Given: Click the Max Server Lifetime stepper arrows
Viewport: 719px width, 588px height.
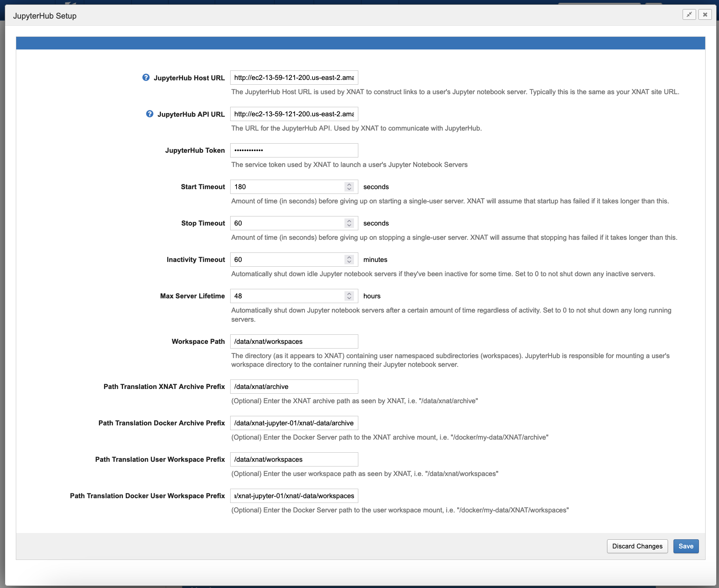Looking at the screenshot, I should [x=349, y=296].
